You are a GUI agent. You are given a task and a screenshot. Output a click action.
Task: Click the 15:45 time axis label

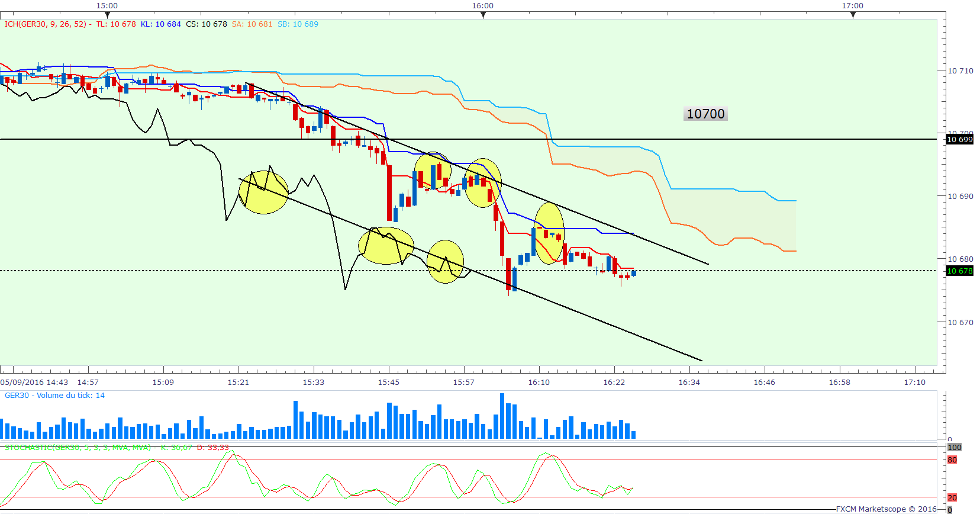[389, 382]
